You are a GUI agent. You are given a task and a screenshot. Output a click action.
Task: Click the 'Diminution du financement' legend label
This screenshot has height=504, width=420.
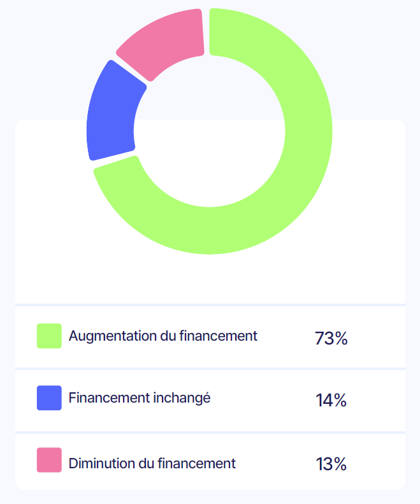pos(152,463)
